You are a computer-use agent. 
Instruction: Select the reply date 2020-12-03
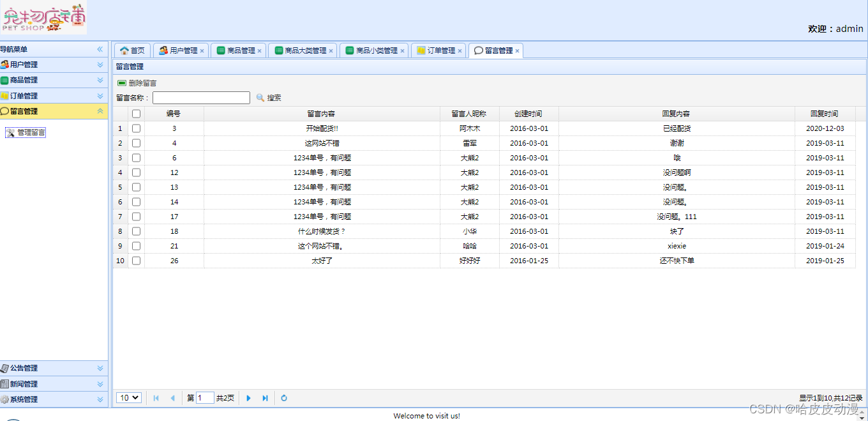tap(825, 128)
